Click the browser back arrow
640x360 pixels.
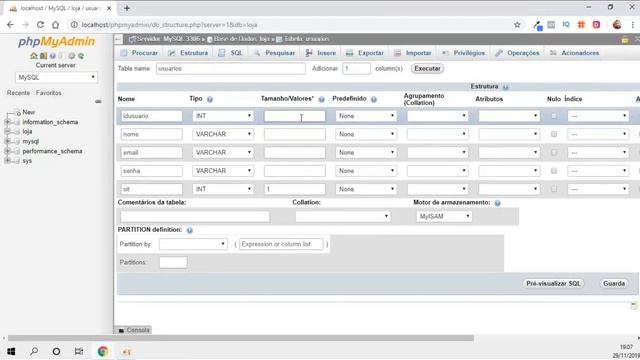pyautogui.click(x=10, y=25)
